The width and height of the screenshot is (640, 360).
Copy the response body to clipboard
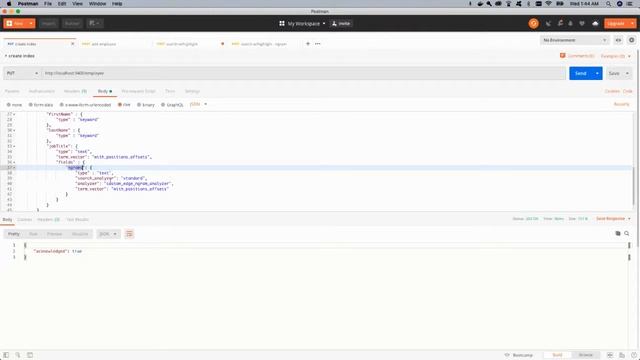point(618,233)
